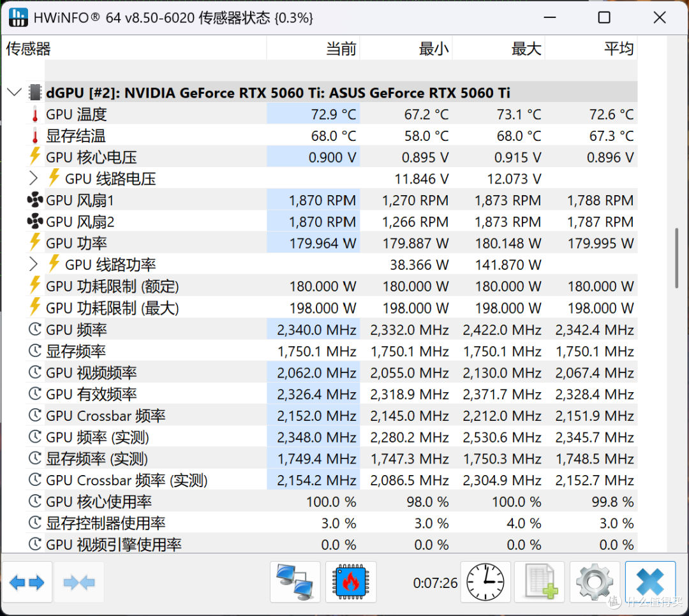Image resolution: width=689 pixels, height=616 pixels.
Task: Click the clock icon beside GPU 视频频率
Action: pyautogui.click(x=35, y=372)
